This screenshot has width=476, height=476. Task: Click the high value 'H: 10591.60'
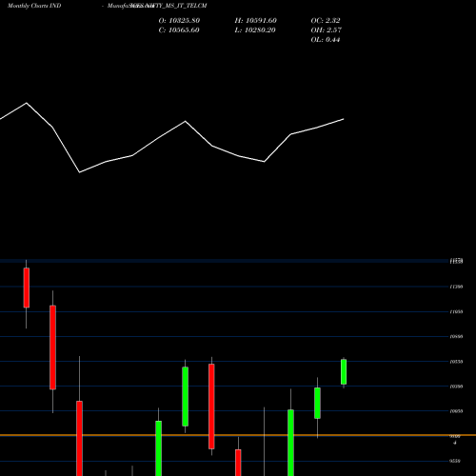tap(255, 21)
